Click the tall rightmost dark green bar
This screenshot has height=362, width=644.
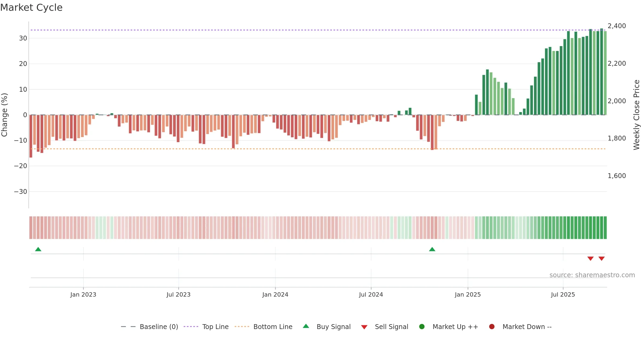pyautogui.click(x=601, y=72)
